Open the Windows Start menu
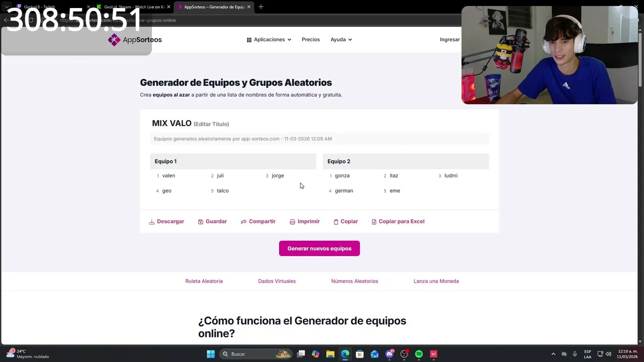The image size is (644, 362). click(211, 354)
